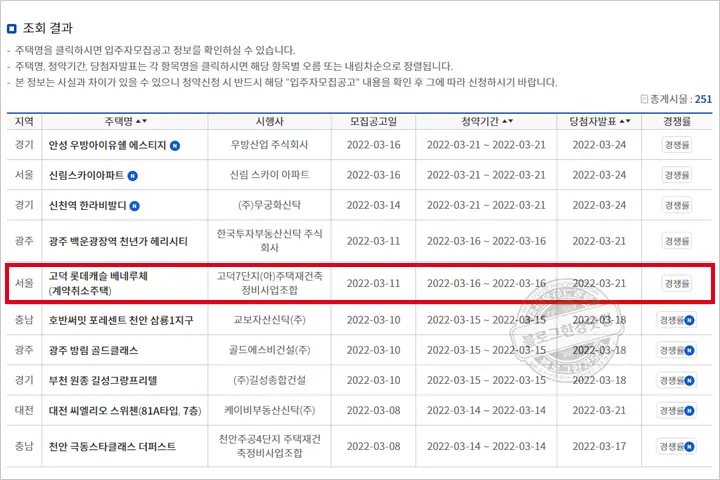Click the N badge next to 신림스카이아파트
This screenshot has height=480, width=720.
point(133,176)
